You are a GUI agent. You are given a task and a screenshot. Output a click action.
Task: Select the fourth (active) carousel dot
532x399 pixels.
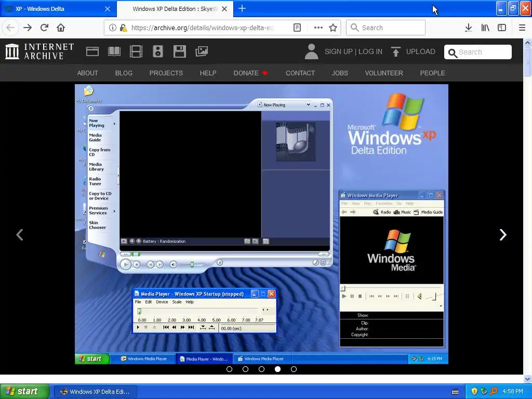pos(277,369)
